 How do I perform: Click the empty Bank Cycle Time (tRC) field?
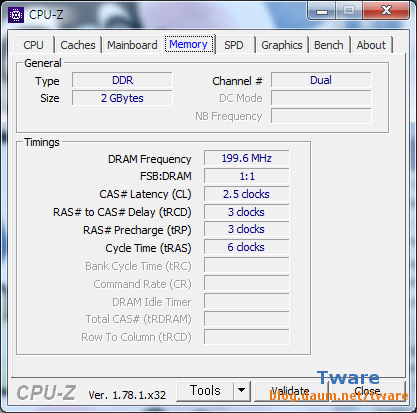click(x=247, y=265)
